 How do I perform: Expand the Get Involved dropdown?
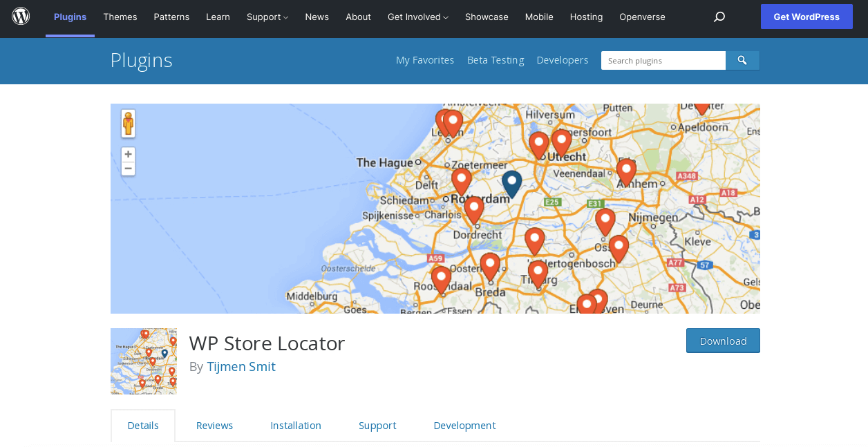point(417,17)
